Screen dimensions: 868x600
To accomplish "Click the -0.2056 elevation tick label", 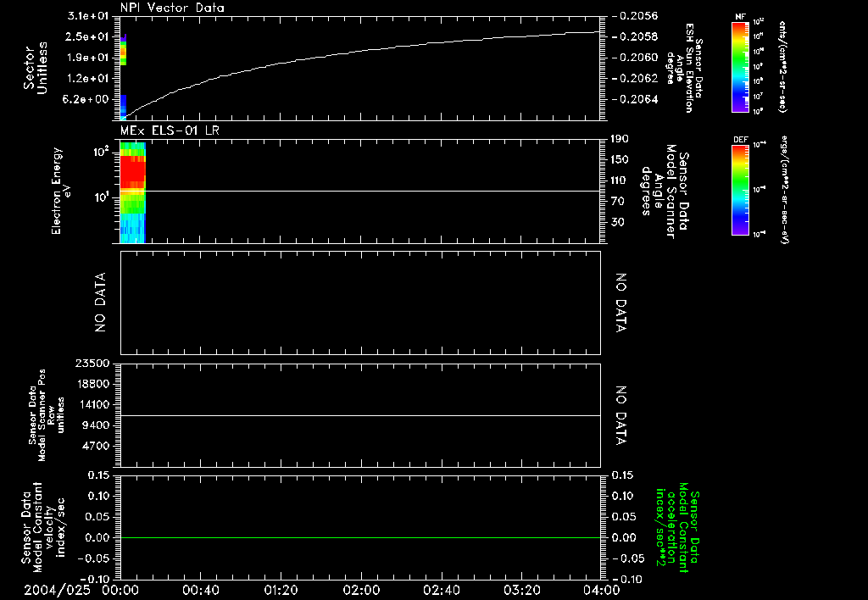I will (636, 16).
